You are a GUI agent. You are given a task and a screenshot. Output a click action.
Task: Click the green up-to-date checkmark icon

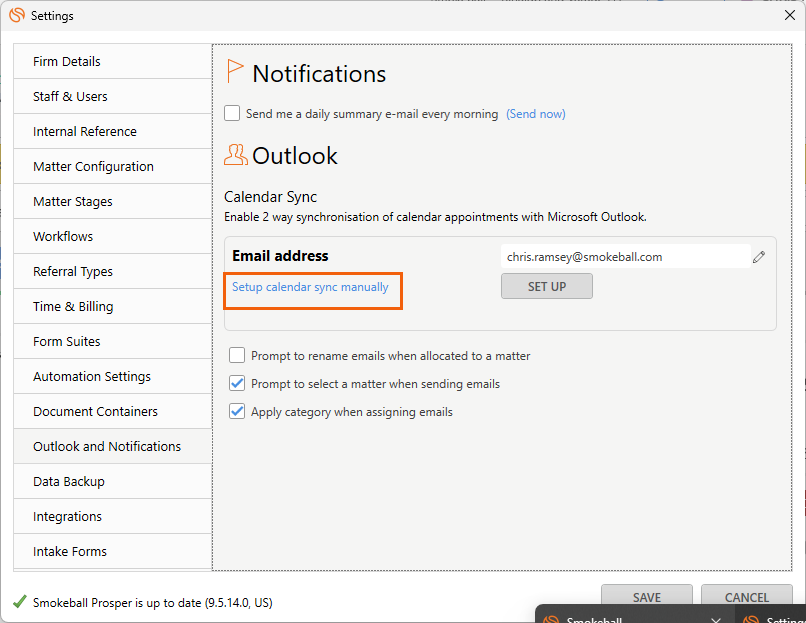pos(20,602)
